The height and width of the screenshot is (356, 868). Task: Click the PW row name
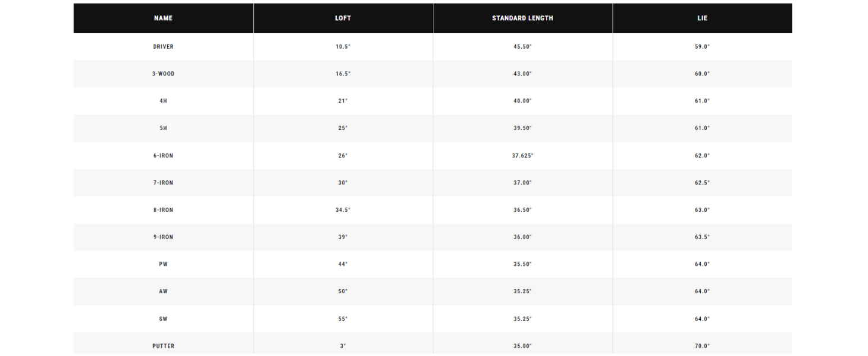[x=163, y=264]
